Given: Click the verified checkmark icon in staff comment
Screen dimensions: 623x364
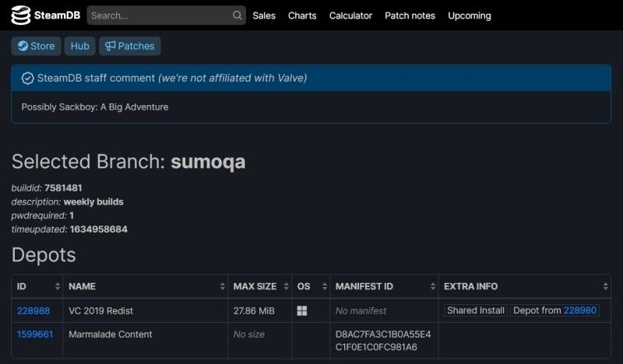Looking at the screenshot, I should [x=27, y=78].
